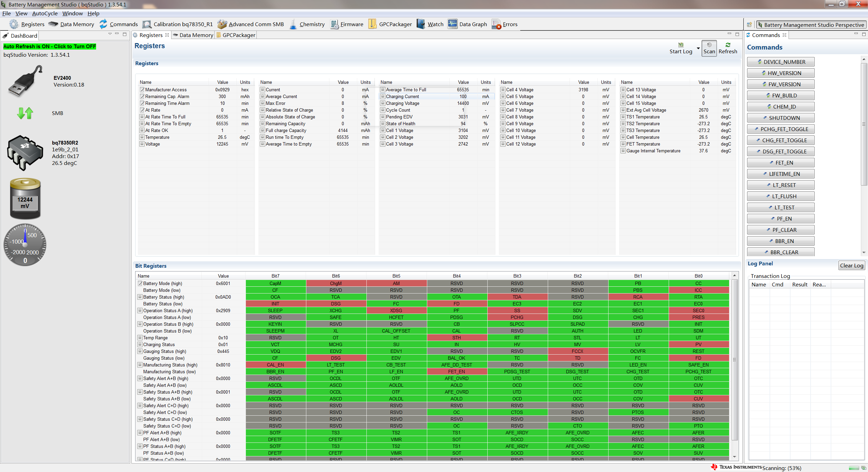Open DashBoard view menu triangle
This screenshot has height=472, width=868.
110,34
